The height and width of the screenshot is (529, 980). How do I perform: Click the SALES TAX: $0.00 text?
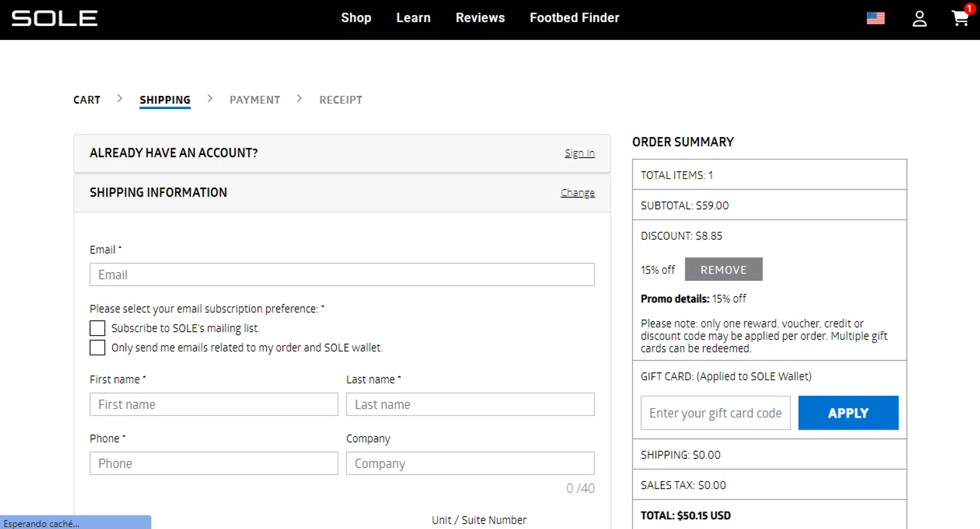683,485
